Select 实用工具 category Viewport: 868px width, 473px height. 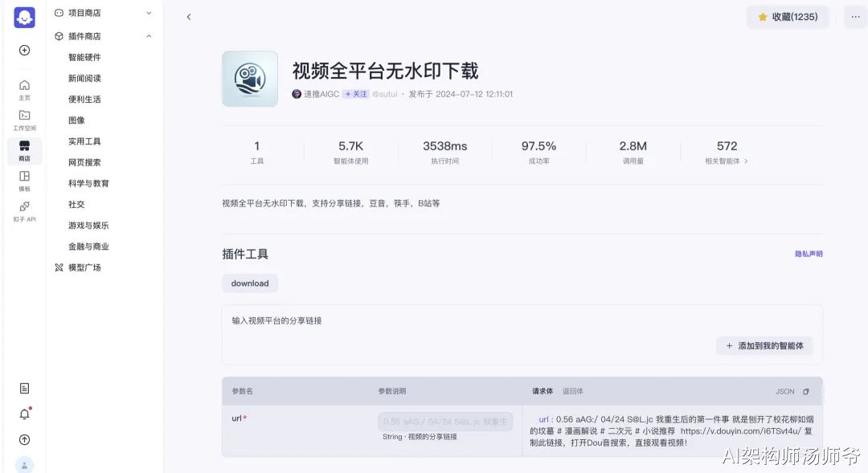pyautogui.click(x=84, y=141)
